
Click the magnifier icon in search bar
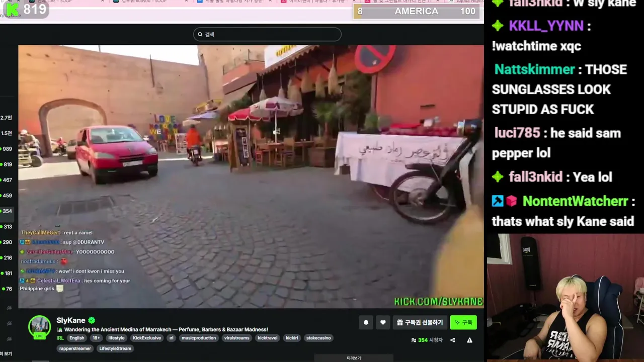[x=200, y=34]
